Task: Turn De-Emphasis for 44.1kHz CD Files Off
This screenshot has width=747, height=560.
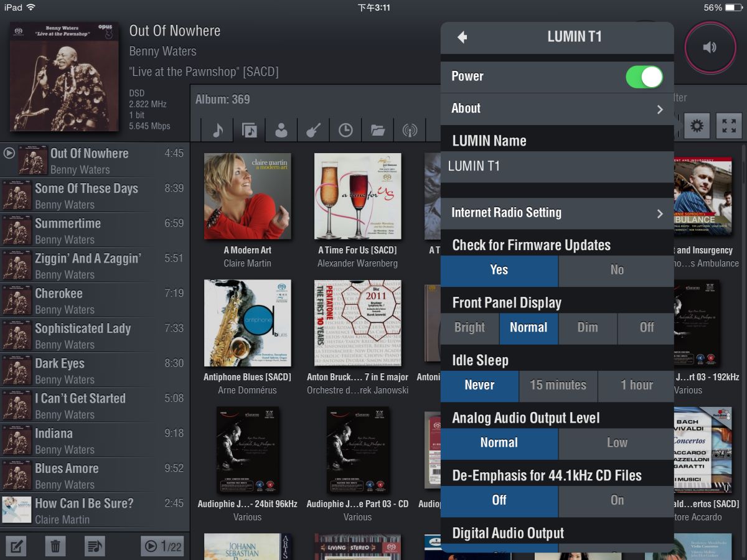Action: (499, 500)
